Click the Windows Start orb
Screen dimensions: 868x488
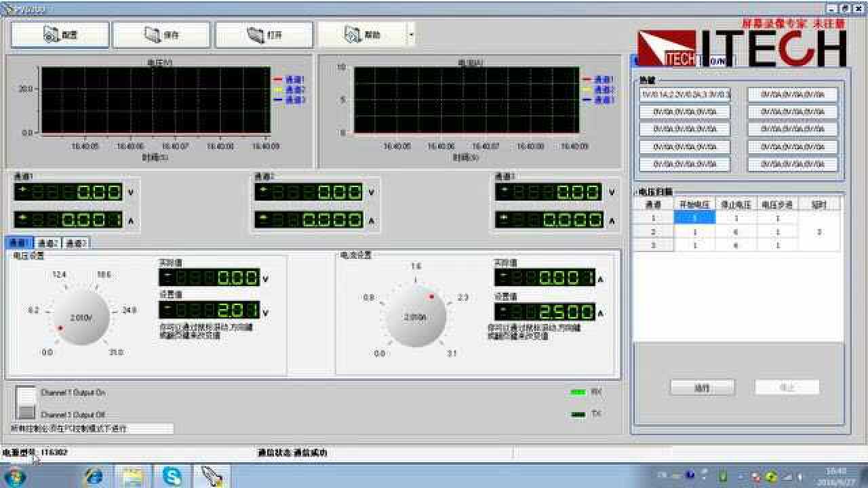[x=15, y=476]
